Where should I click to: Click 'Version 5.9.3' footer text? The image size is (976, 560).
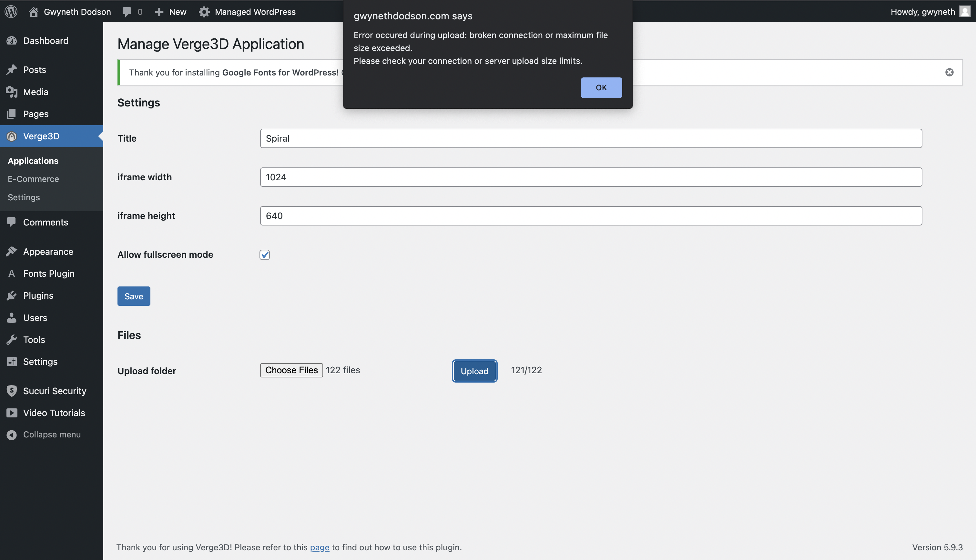937,547
